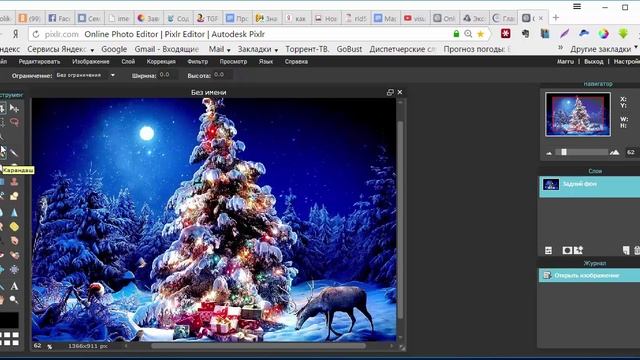Click the browser reload icon
This screenshot has width=640, height=360.
(36, 34)
